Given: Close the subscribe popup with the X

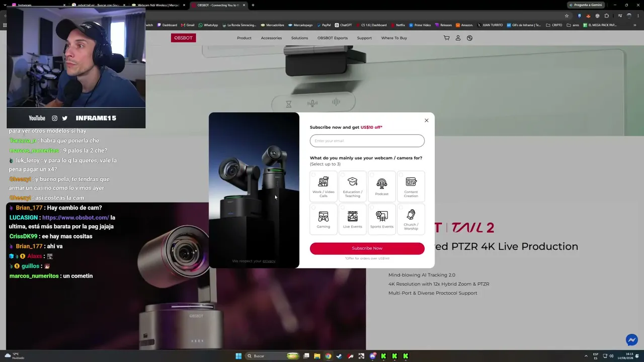Looking at the screenshot, I should click(426, 121).
